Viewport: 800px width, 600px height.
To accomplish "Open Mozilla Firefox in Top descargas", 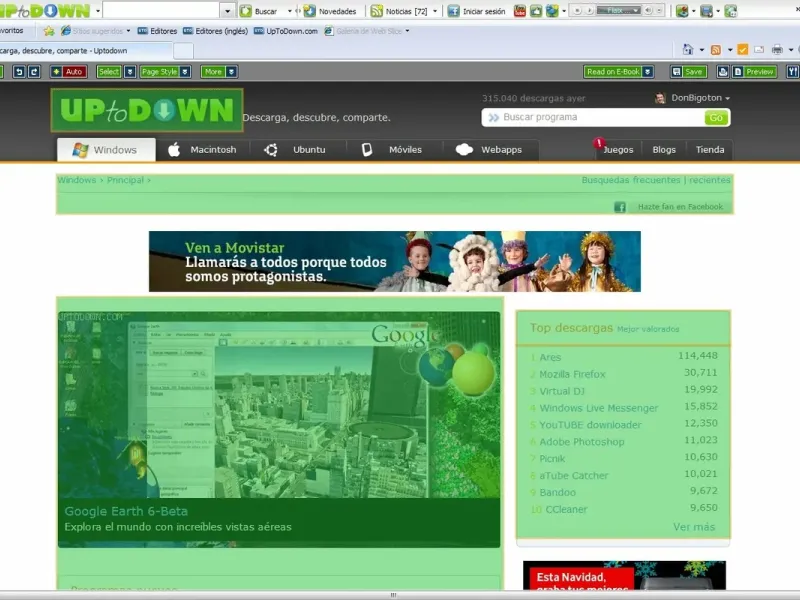I will point(572,374).
